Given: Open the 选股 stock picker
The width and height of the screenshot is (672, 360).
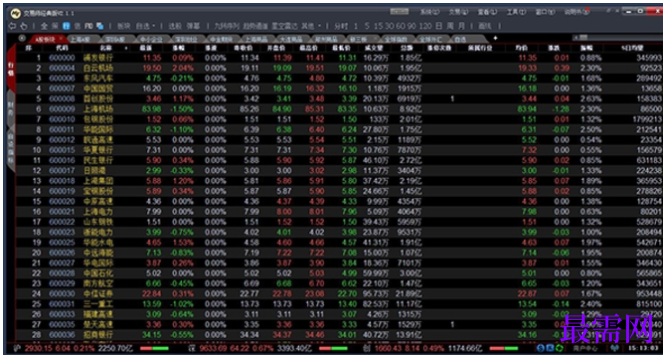Looking at the screenshot, I should (x=175, y=26).
